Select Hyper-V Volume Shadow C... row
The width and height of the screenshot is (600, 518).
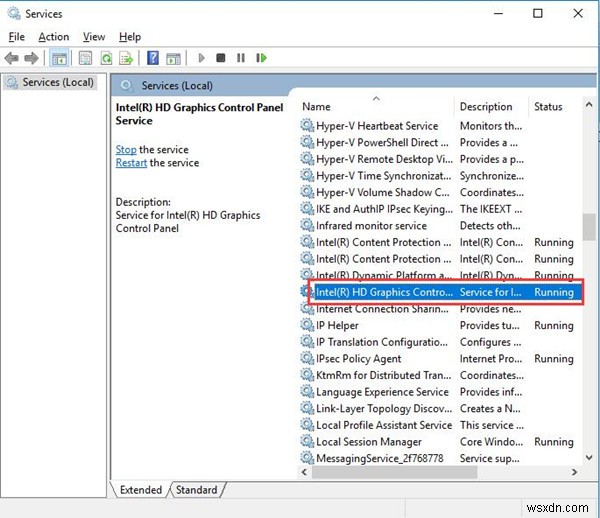[x=440, y=192]
